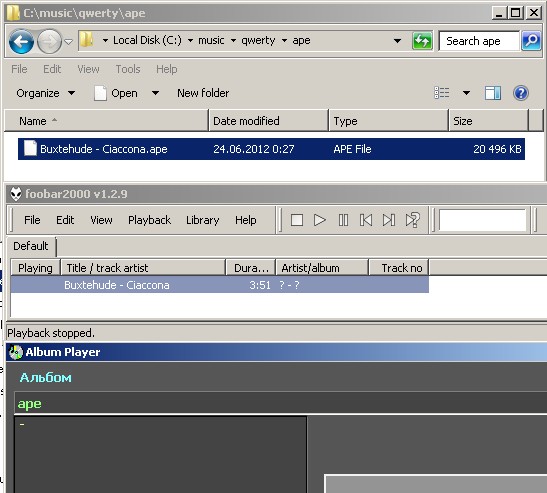Click the magnifier search icon
Screen dimensions: 547x493
531,41
